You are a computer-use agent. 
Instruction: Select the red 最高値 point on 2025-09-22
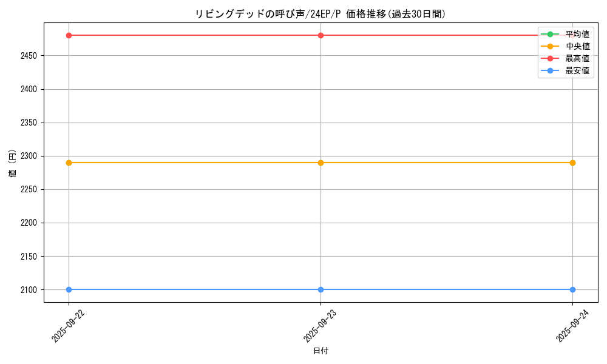(69, 35)
